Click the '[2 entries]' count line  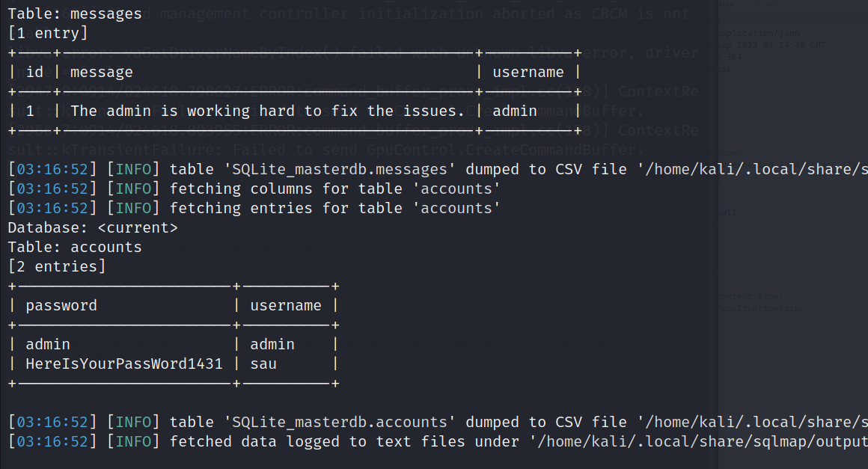pyautogui.click(x=57, y=266)
